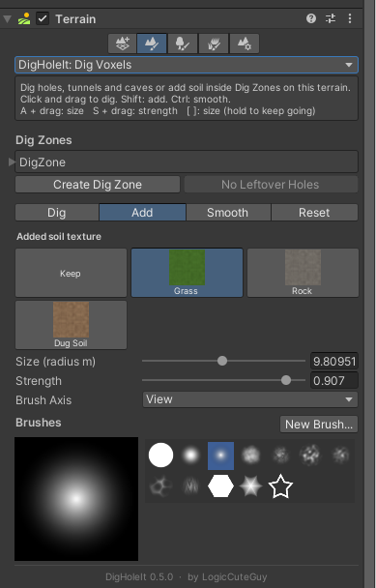Click the Size radius slider handle
376x588 pixels.
pyautogui.click(x=222, y=361)
